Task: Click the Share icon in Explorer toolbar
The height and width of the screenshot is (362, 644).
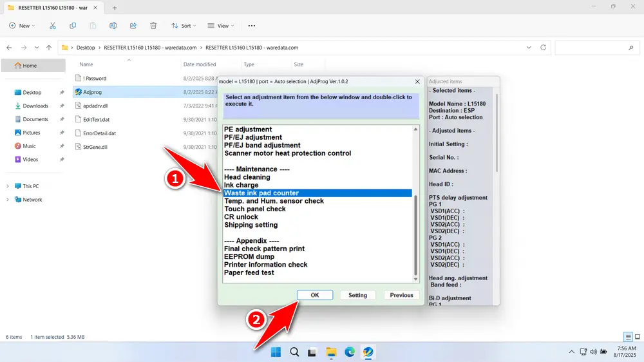Action: coord(133,26)
